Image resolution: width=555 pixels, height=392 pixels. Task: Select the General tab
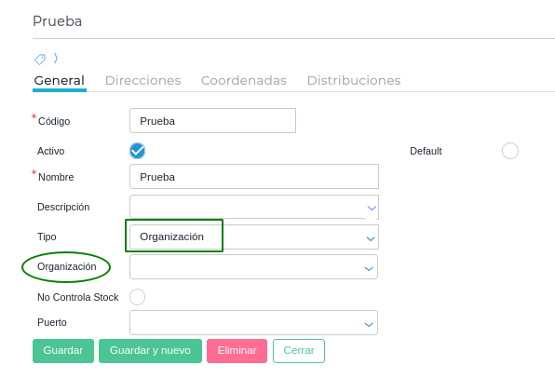click(59, 80)
